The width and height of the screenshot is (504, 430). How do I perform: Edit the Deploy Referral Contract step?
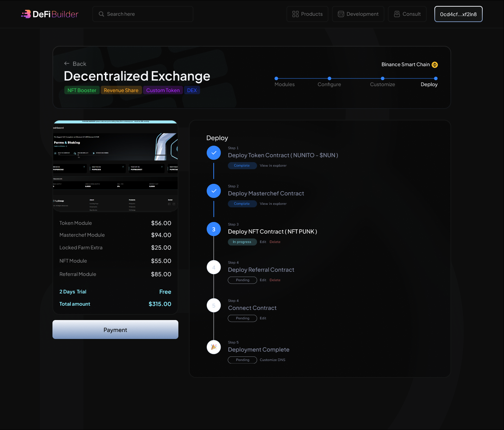click(263, 280)
